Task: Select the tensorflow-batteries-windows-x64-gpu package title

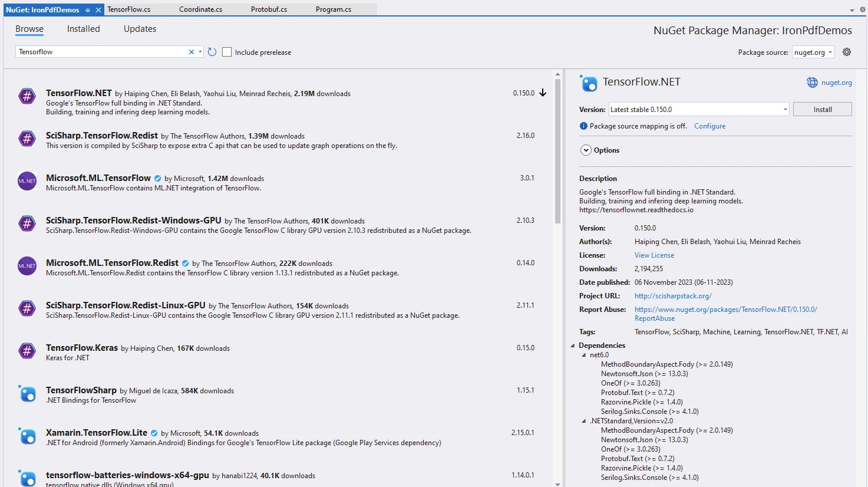Action: point(127,475)
